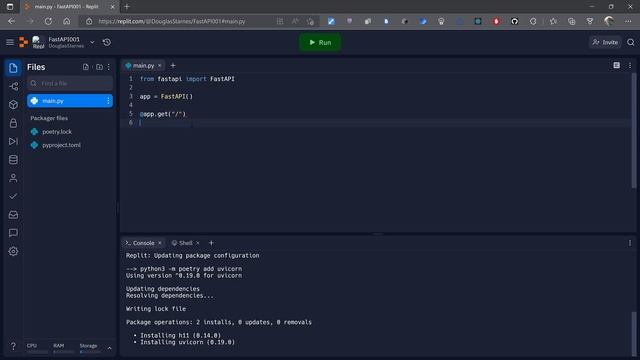
Task: Select the Files sidebar icon
Action: click(x=13, y=68)
